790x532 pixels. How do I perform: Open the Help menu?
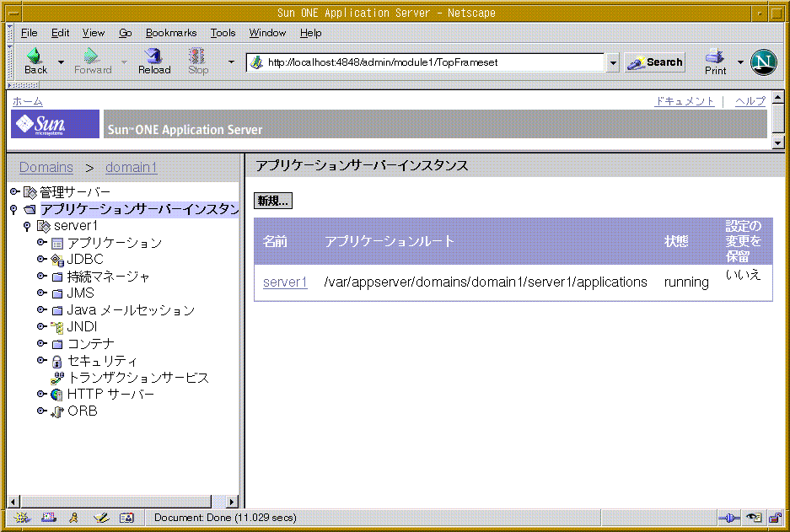[x=310, y=33]
